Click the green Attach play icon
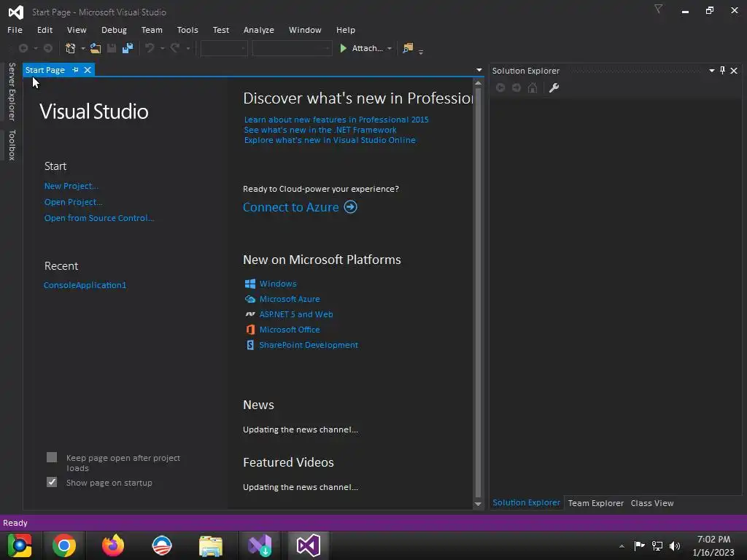Screen dimensions: 747x560 343,48
